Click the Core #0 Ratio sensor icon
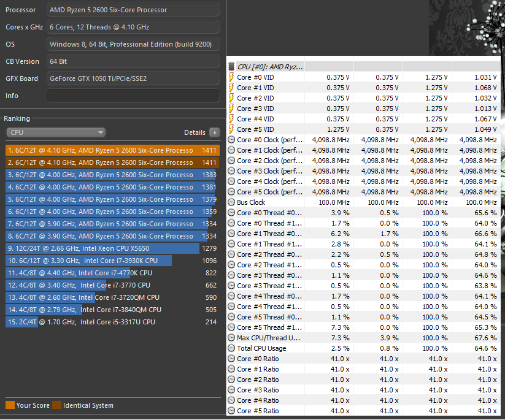505x420 pixels. pos(231,359)
